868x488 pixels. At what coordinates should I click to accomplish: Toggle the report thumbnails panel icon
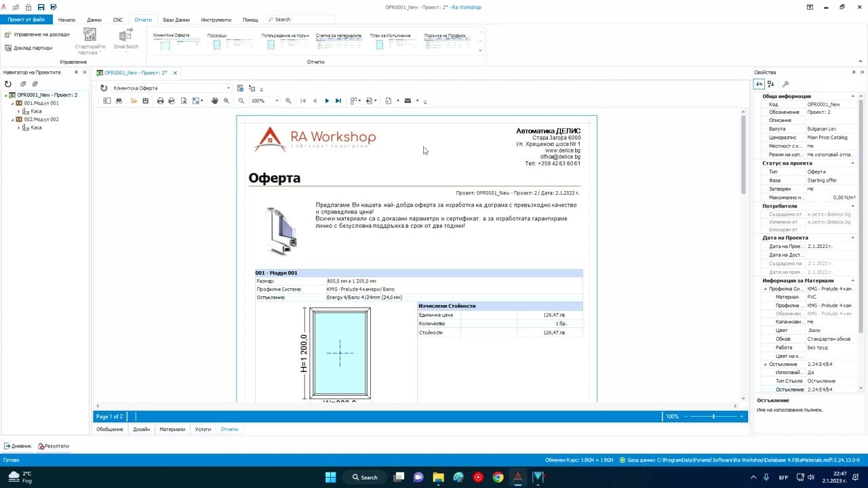pos(106,101)
